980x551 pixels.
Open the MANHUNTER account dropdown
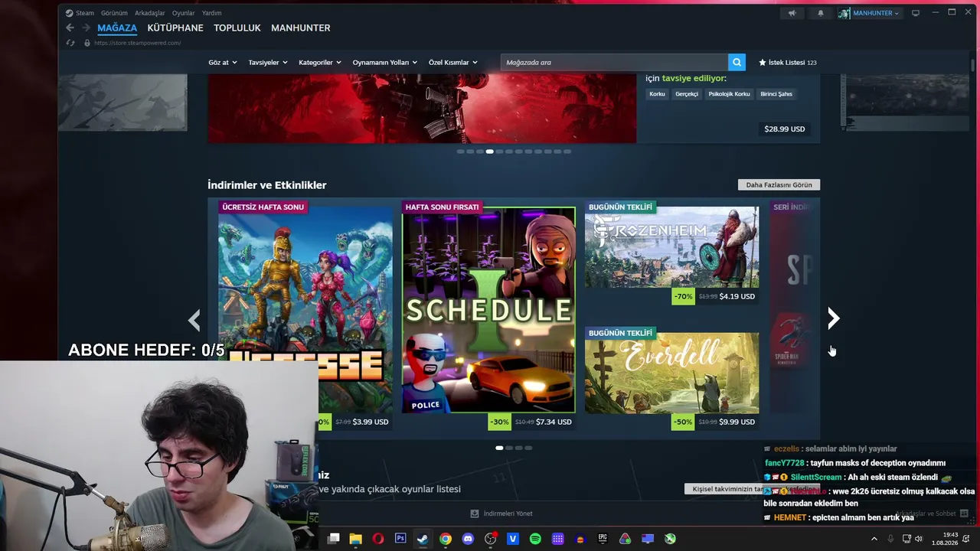pos(876,13)
